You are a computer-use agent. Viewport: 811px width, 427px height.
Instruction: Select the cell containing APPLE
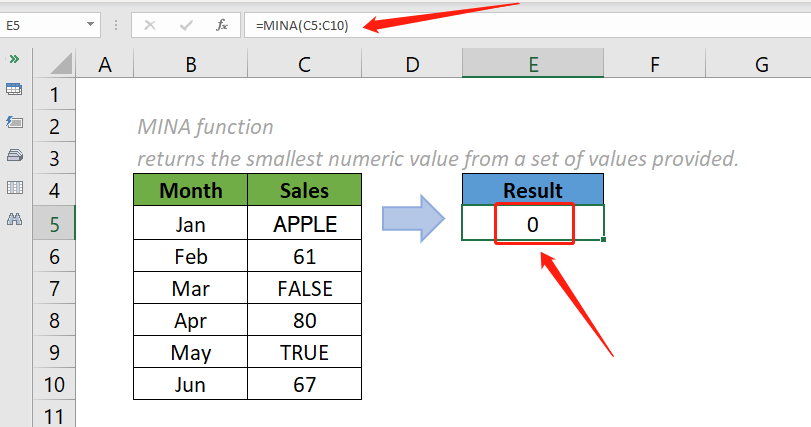click(304, 224)
